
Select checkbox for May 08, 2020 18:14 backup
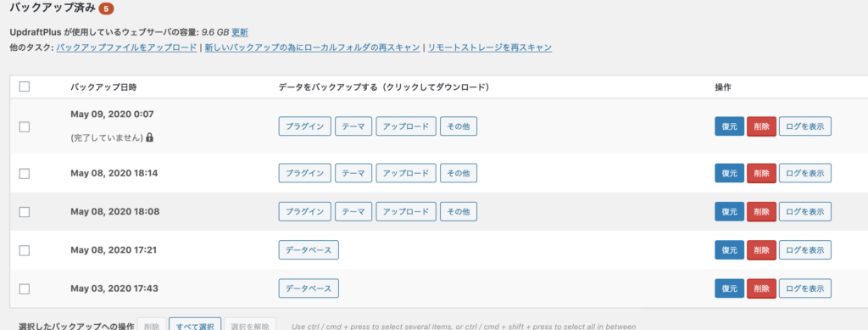25,173
